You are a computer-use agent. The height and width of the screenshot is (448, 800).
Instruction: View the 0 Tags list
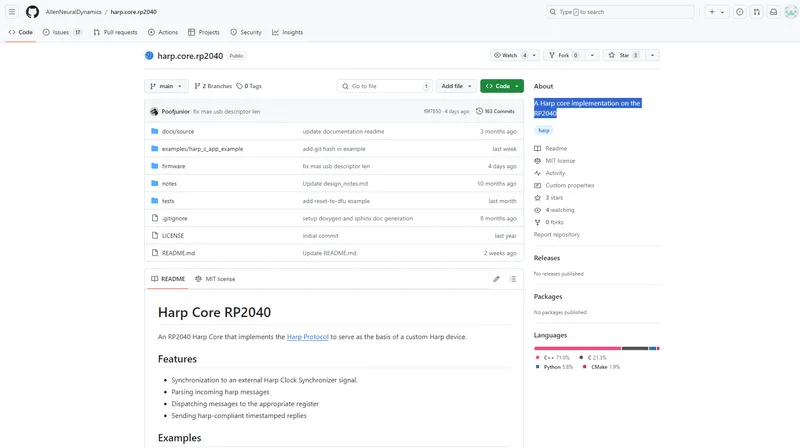pyautogui.click(x=249, y=86)
